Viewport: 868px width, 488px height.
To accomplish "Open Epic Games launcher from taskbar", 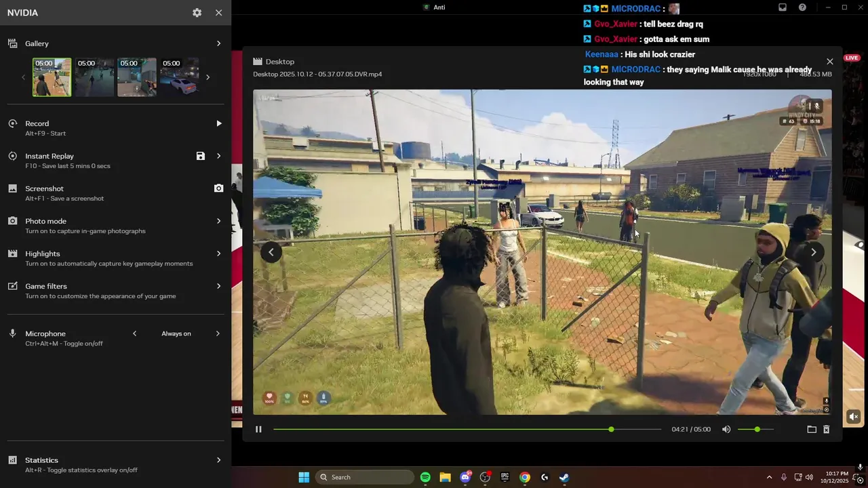I will 505,477.
